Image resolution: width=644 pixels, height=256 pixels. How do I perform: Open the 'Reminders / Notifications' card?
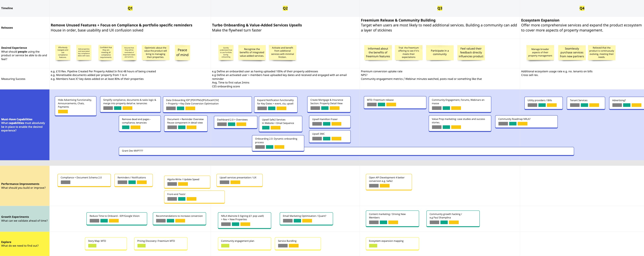(x=134, y=180)
